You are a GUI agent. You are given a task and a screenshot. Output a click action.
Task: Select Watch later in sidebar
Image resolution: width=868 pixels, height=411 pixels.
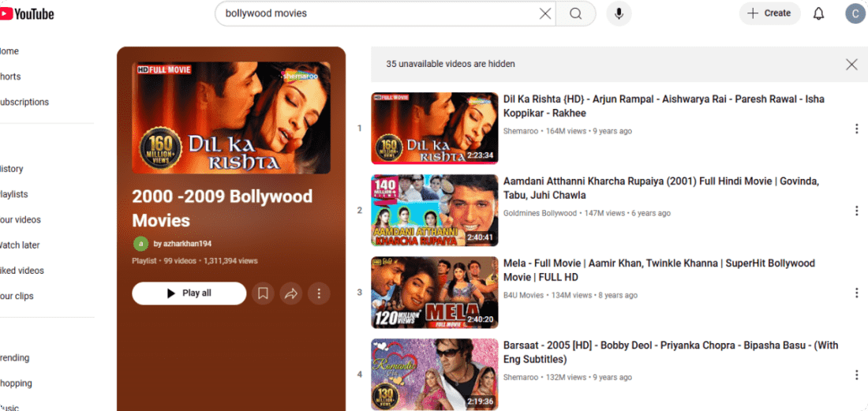coord(20,245)
